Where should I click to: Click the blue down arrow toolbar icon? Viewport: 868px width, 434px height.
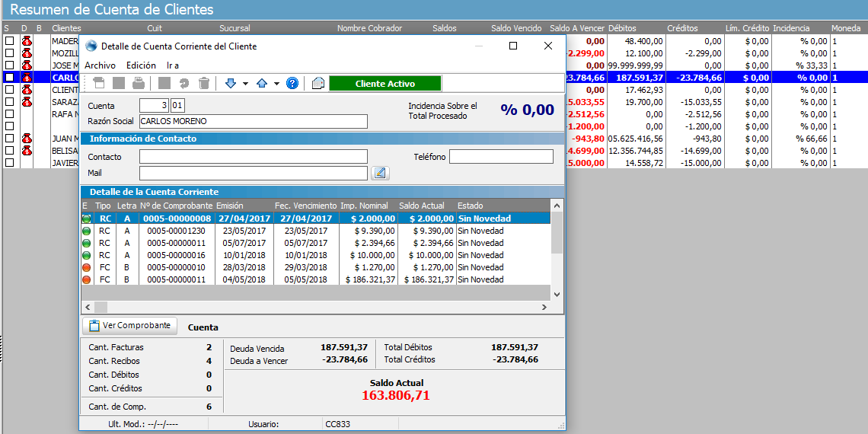[231, 84]
